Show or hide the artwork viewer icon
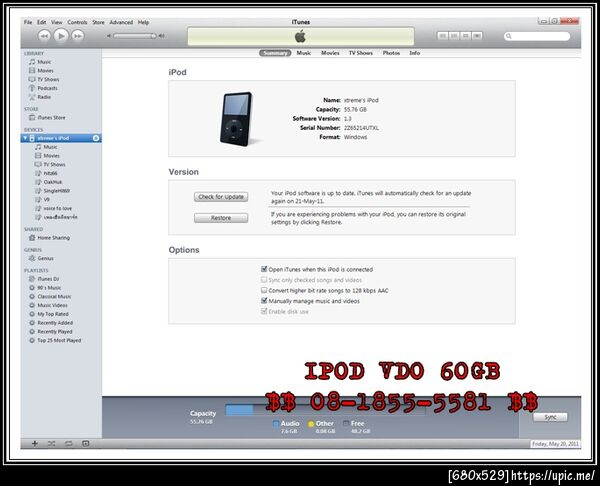Screen dimensions: 600x486 [x=85, y=444]
